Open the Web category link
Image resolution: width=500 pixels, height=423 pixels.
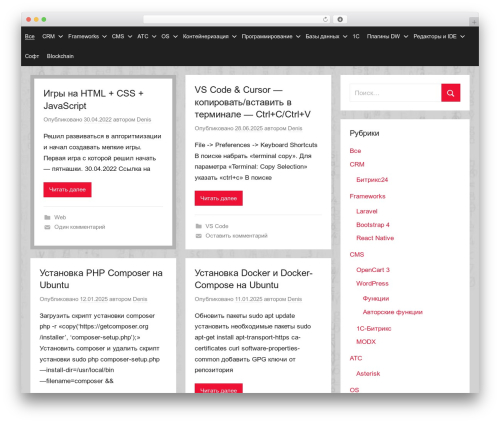60,217
